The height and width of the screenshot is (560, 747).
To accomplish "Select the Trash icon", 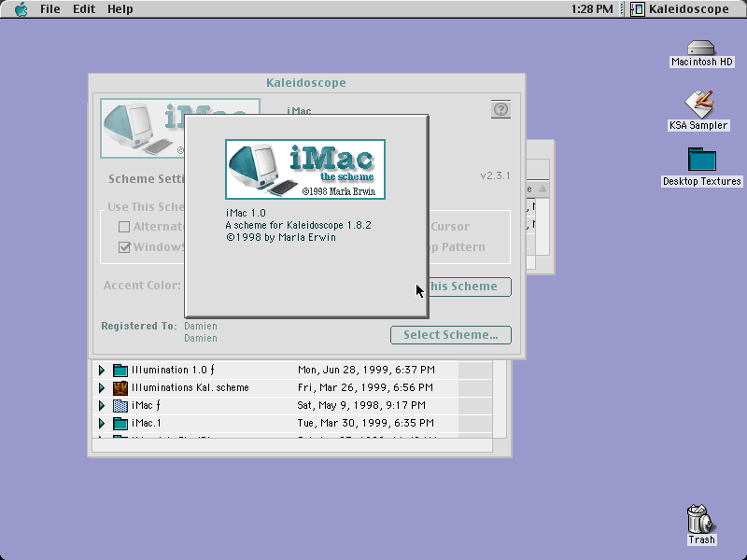I will 701,525.
